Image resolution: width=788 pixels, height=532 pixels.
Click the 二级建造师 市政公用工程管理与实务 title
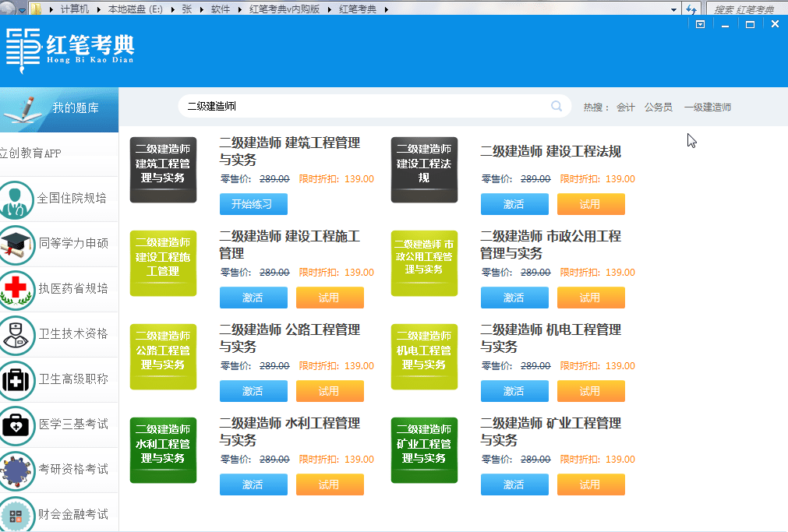click(x=551, y=245)
